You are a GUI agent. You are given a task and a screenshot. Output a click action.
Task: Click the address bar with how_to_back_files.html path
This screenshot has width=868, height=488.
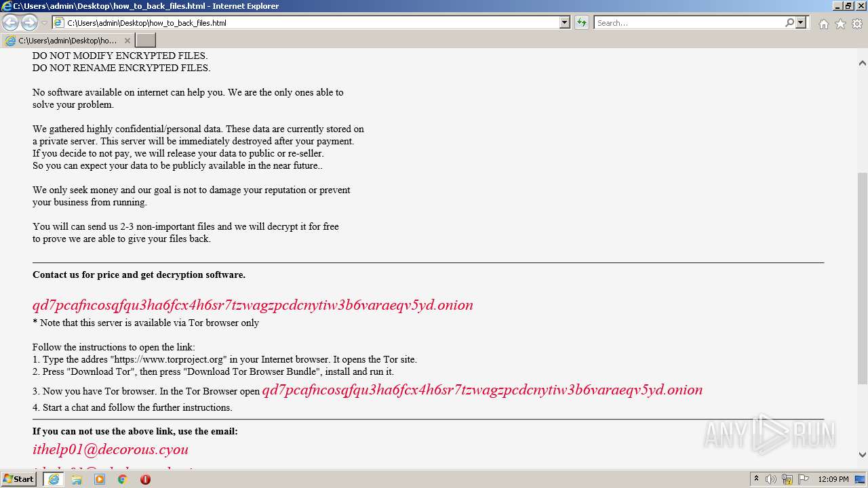point(306,23)
